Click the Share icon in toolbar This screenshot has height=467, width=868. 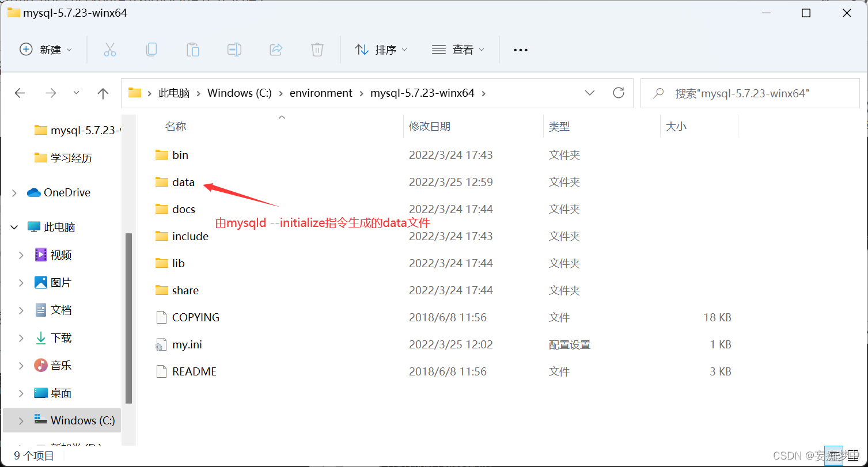[276, 50]
